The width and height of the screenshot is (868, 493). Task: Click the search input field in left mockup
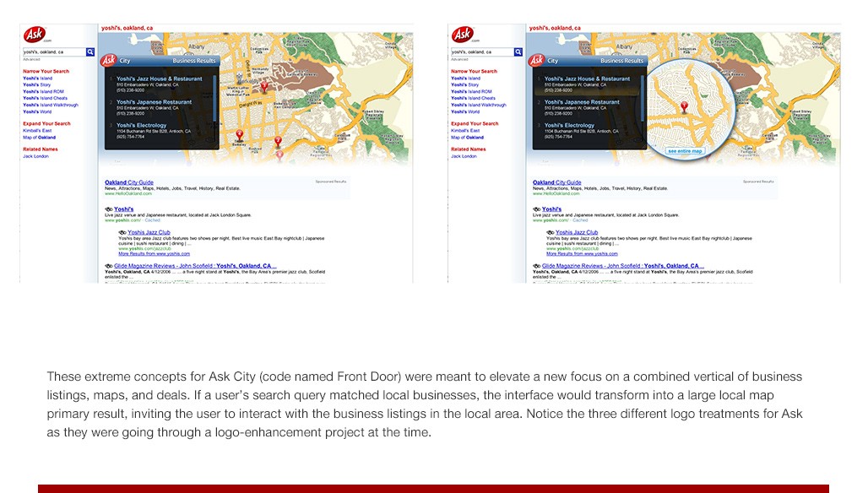click(x=54, y=52)
